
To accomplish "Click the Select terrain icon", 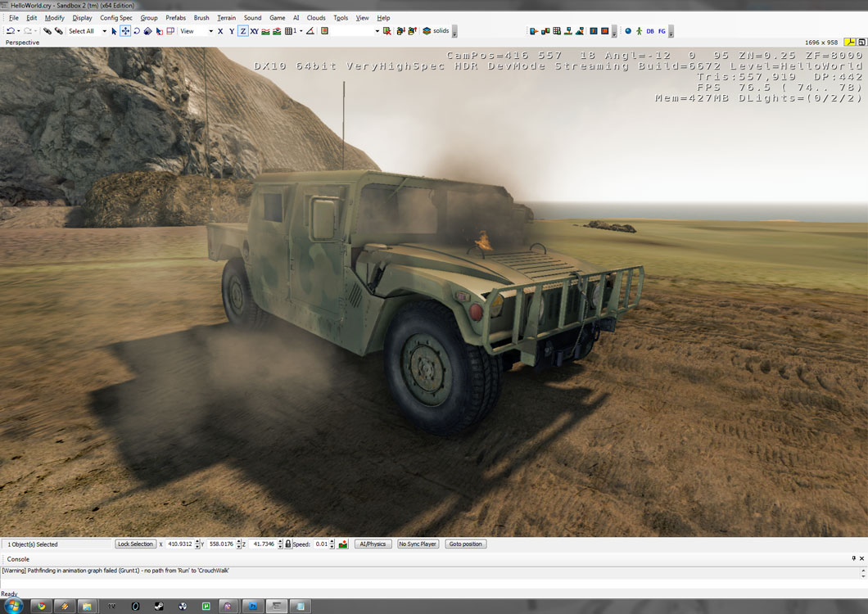I will (159, 31).
